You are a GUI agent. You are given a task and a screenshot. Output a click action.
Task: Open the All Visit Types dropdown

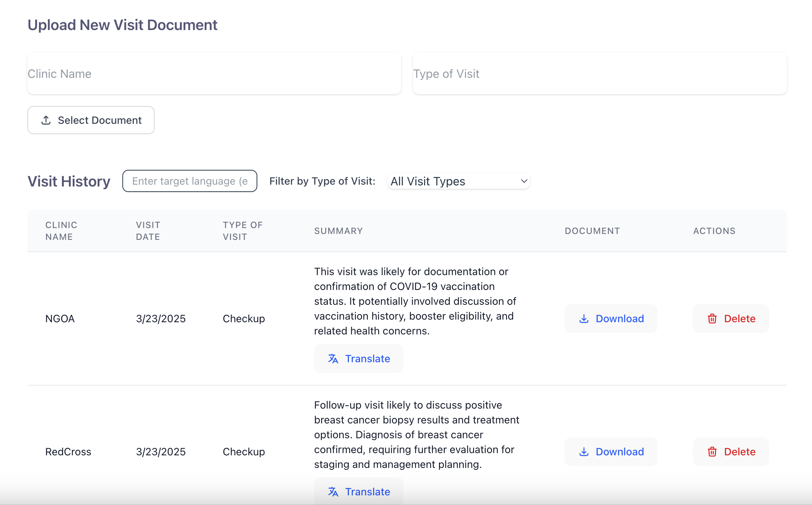[458, 181]
